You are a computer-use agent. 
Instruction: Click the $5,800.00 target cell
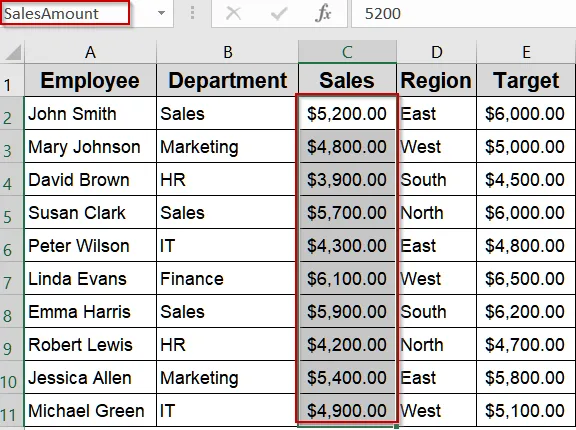[x=526, y=378]
